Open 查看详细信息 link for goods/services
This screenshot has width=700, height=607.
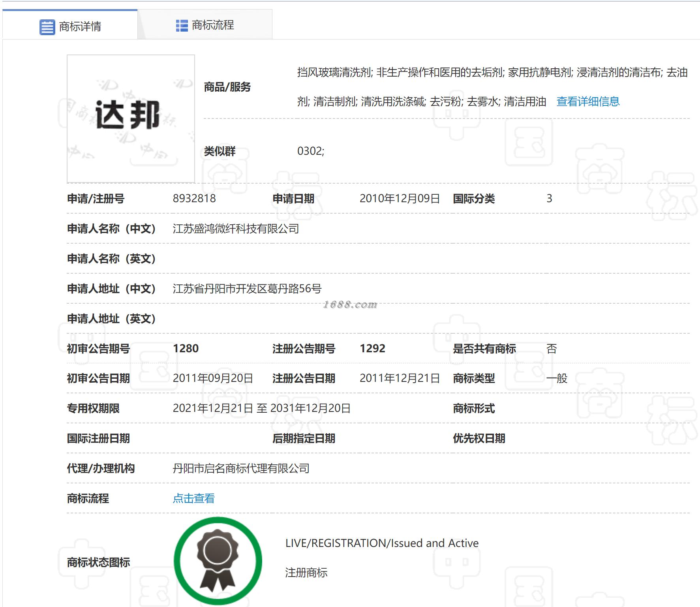[588, 101]
